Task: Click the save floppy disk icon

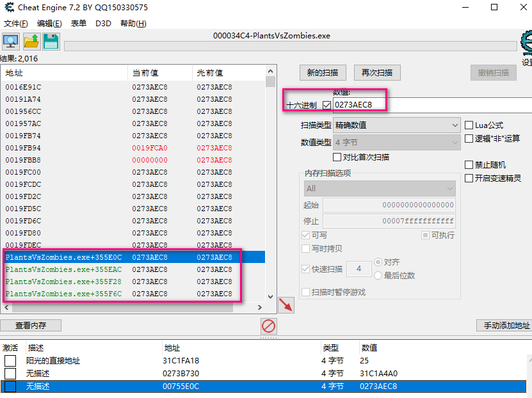Action: [x=51, y=42]
